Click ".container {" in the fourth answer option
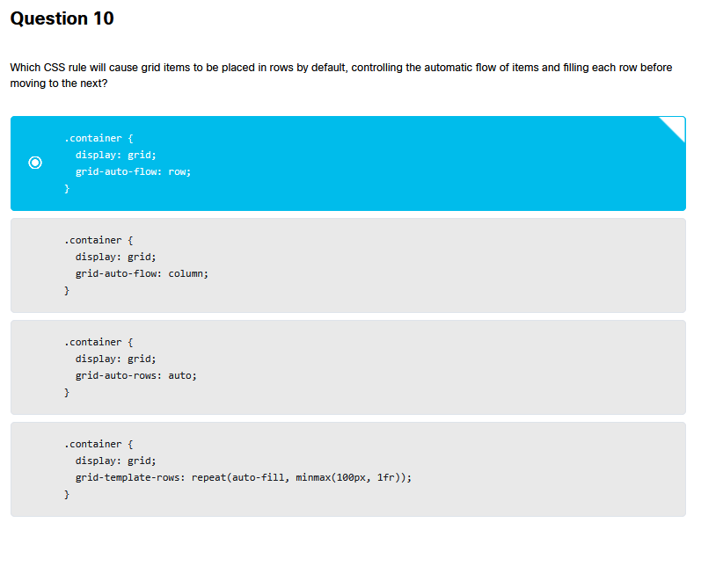 [x=98, y=444]
